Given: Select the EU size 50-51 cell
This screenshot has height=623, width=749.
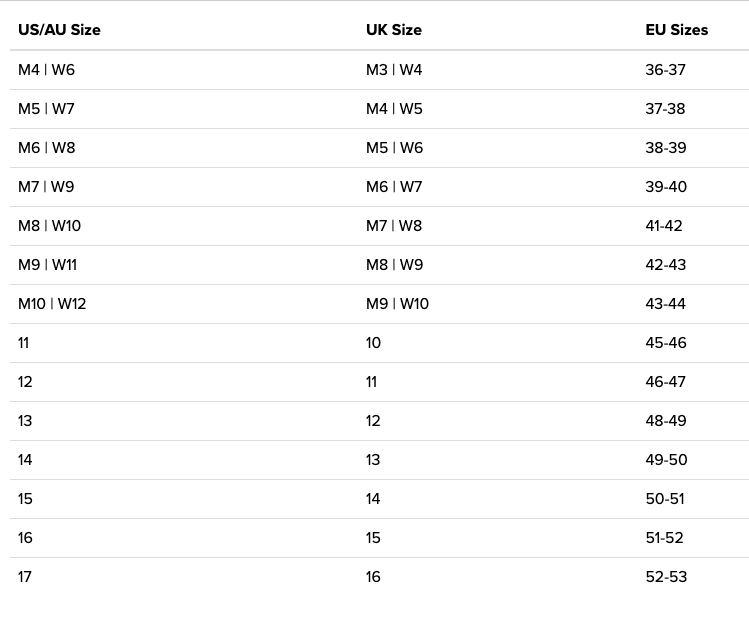Looking at the screenshot, I should 665,499.
